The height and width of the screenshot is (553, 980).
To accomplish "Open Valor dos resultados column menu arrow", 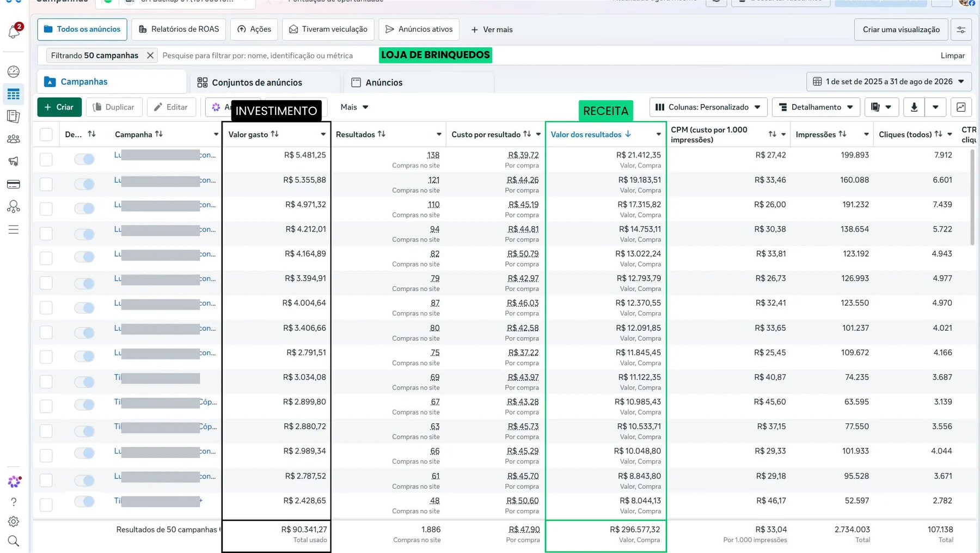I will click(658, 135).
